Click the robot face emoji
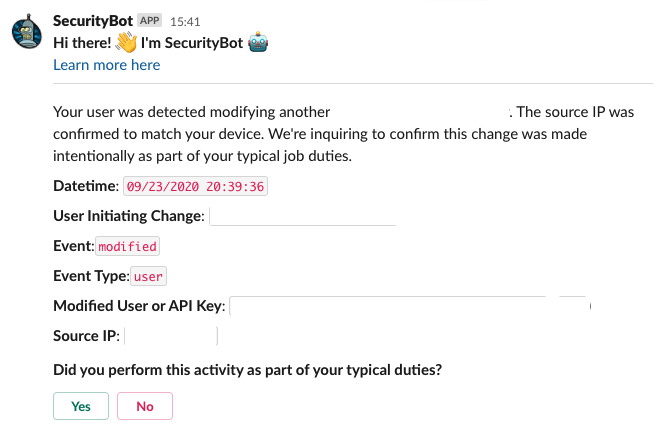Screen dimensions: 663x433 point(258,42)
